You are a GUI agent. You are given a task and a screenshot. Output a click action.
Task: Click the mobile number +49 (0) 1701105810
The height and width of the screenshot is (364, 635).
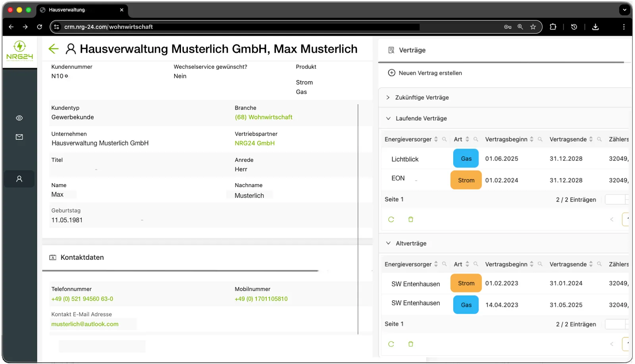tap(261, 299)
